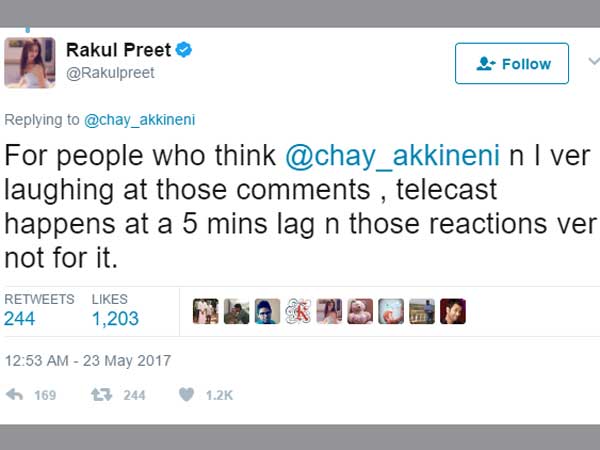Like the tweet with the heart icon
This screenshot has height=450, width=600.
point(185,395)
